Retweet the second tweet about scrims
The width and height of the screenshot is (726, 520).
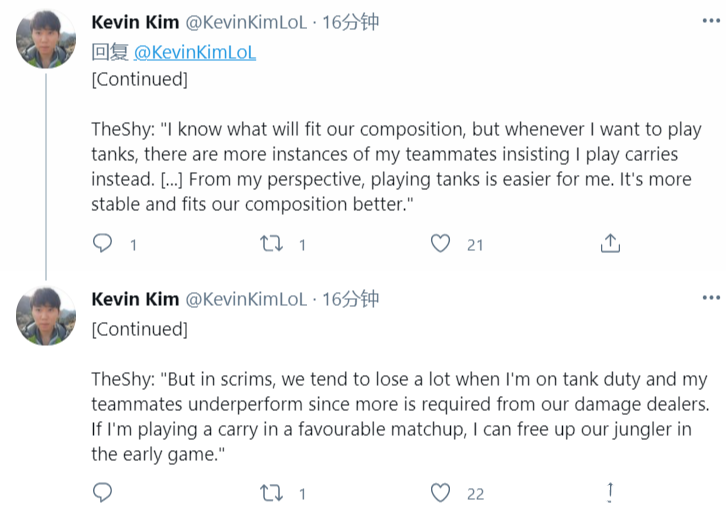pyautogui.click(x=271, y=493)
